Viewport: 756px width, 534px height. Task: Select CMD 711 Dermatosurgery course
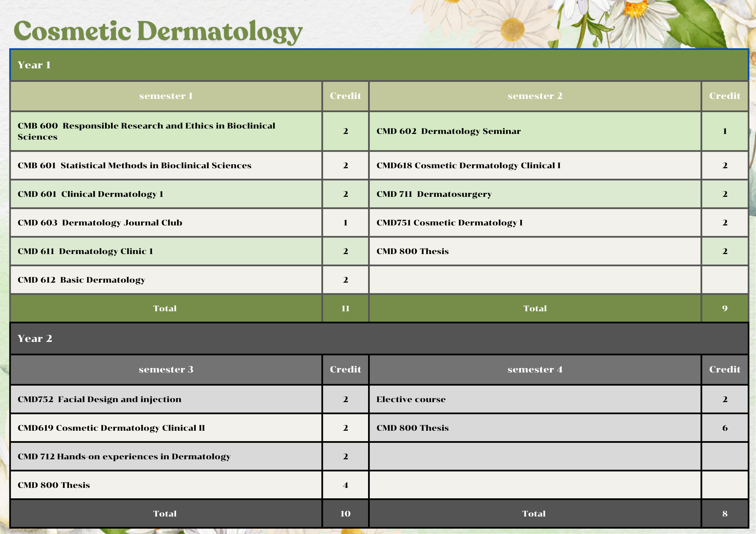tap(434, 194)
